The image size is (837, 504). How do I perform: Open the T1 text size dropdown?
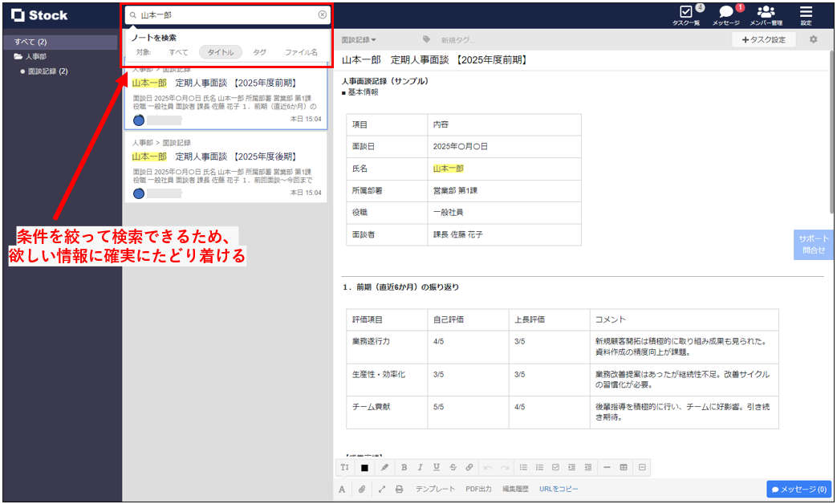343,466
